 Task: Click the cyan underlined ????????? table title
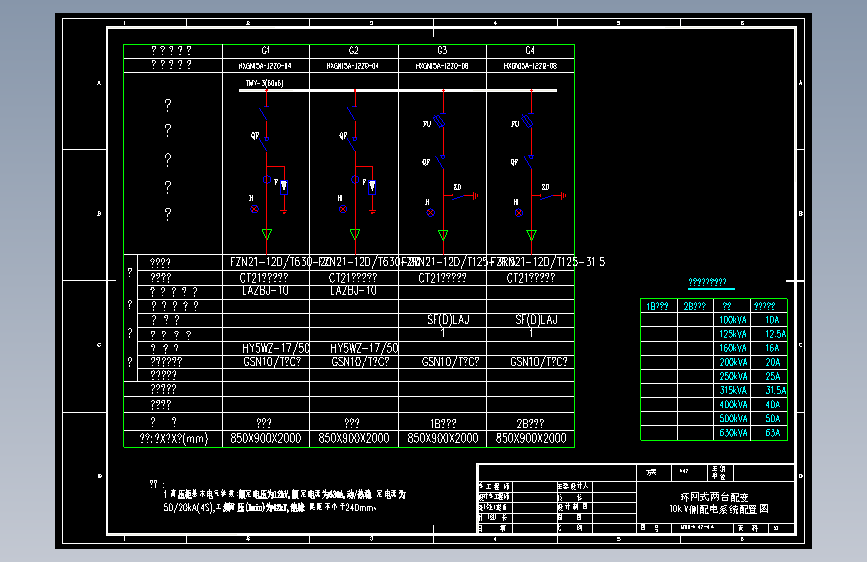(x=707, y=282)
